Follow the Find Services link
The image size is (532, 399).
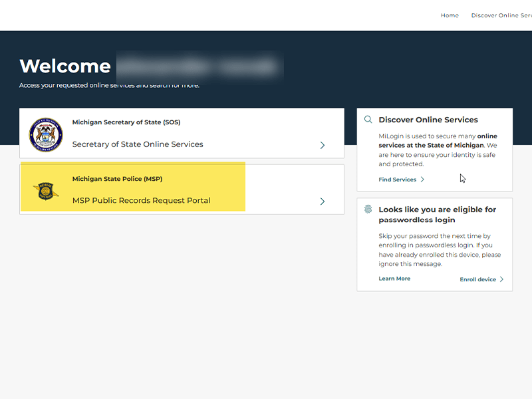point(397,180)
